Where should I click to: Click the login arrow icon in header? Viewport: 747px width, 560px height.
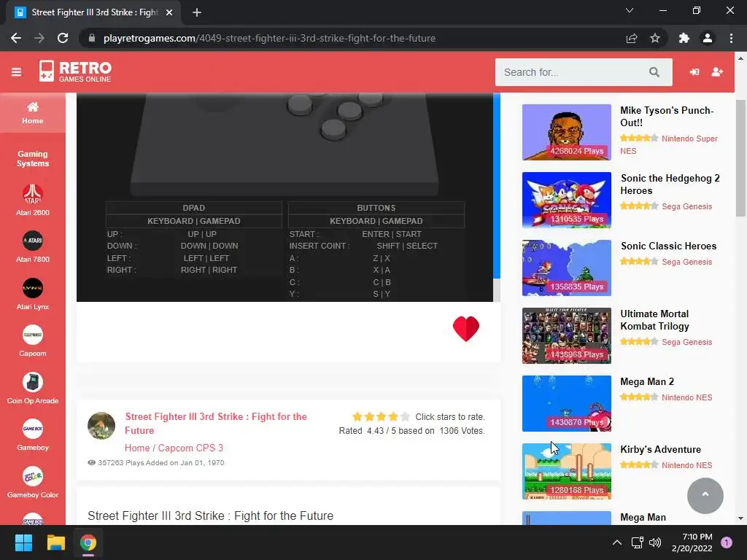pyautogui.click(x=694, y=72)
